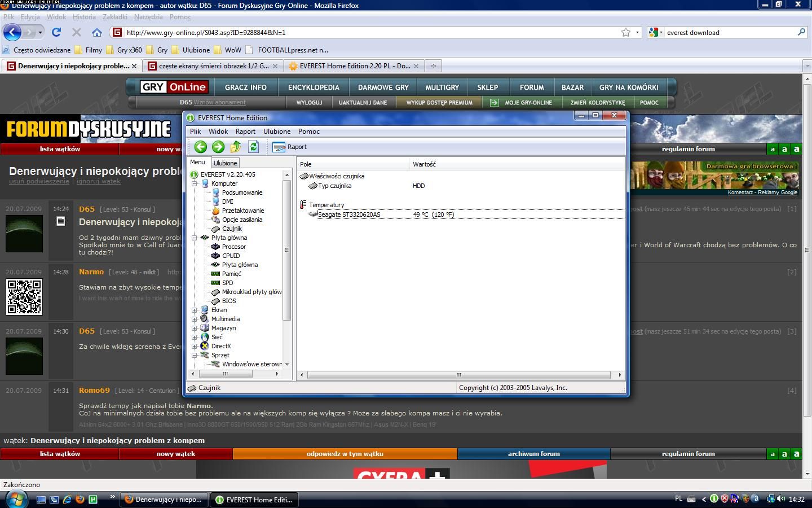Click the horizontal scrollbar in the values pane
Screen dimensions: 812x508
[458, 375]
